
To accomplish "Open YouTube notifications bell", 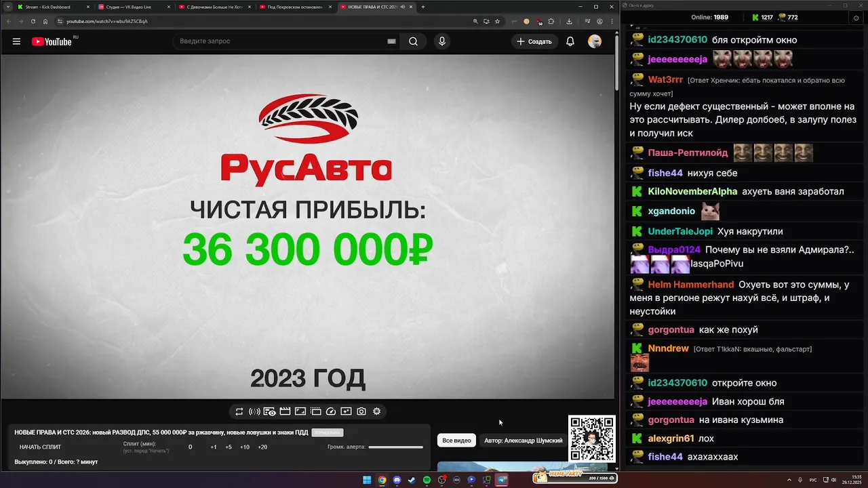I will tap(570, 41).
